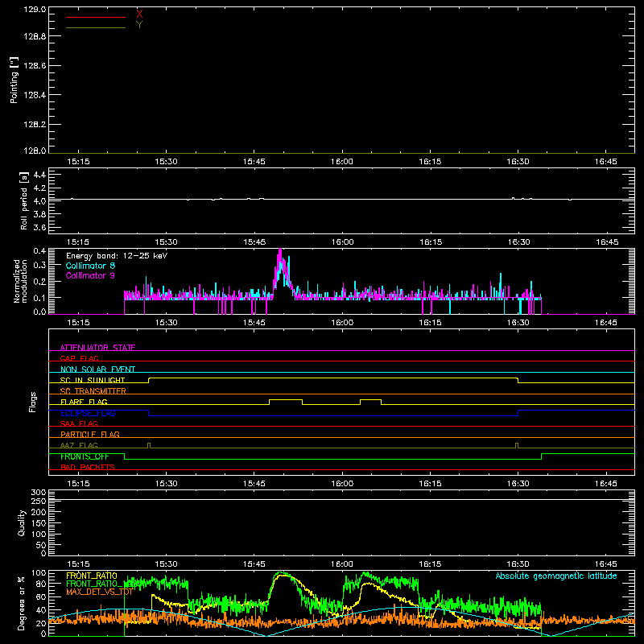Click 15:45 under the Quality panel
The image size is (644, 644).
point(254,564)
